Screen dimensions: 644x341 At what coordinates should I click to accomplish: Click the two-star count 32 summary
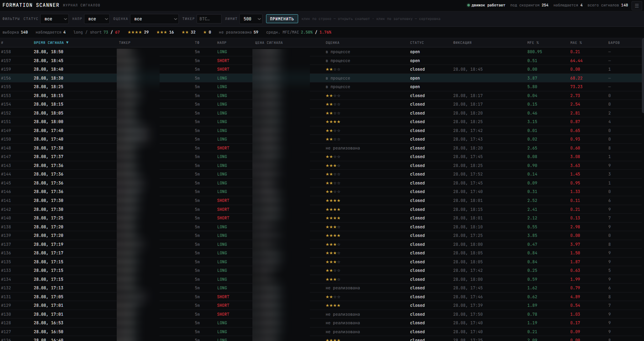[188, 32]
